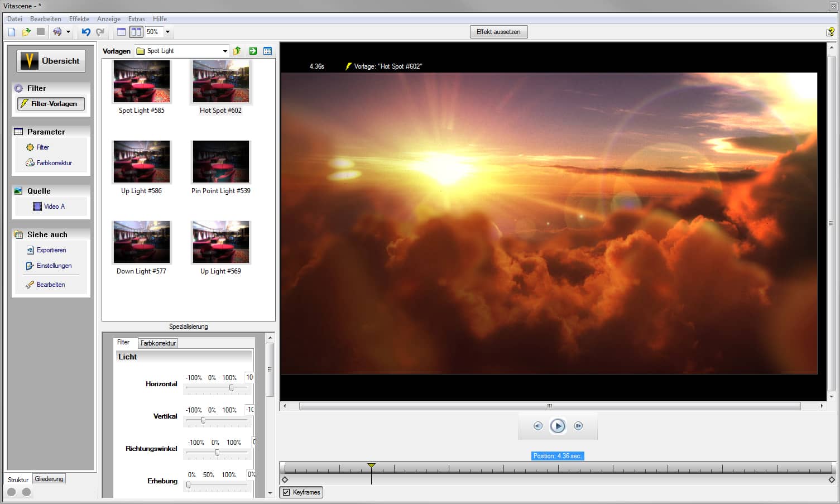Click the Horizontal light slider handle
The image size is (840, 504).
[x=231, y=387]
